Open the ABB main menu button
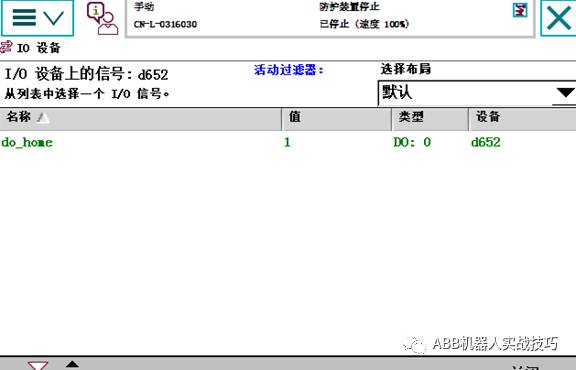This screenshot has width=576, height=370. tap(37, 18)
